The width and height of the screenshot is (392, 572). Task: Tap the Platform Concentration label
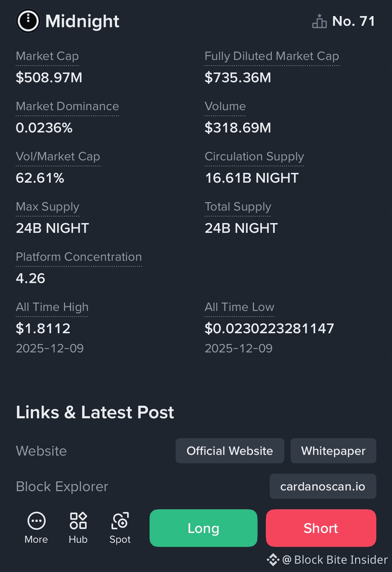[x=79, y=257]
